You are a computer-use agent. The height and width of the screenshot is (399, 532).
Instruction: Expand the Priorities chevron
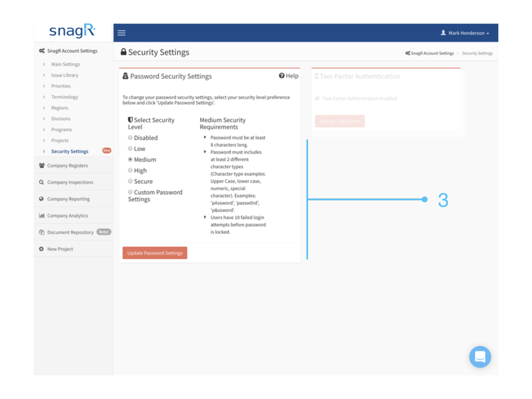(x=44, y=86)
